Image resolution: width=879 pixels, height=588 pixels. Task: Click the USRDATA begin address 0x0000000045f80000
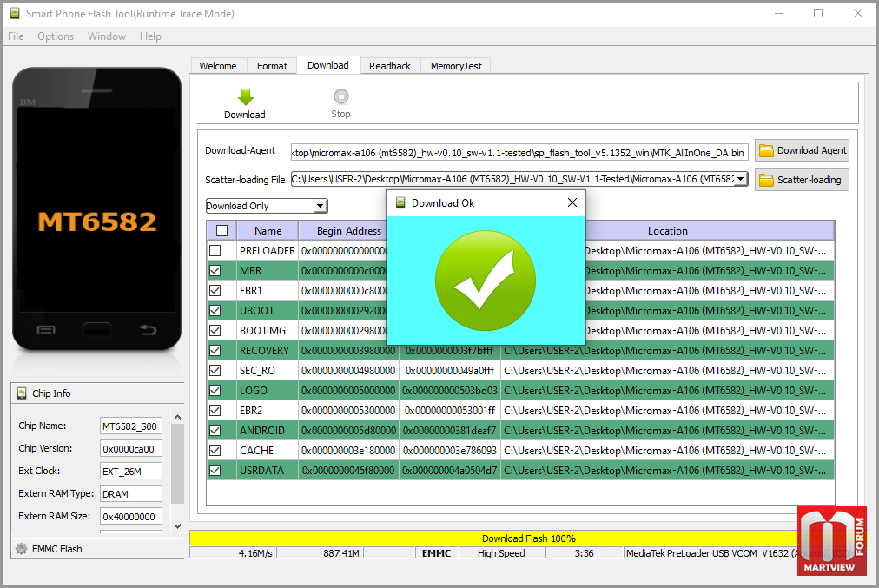348,470
